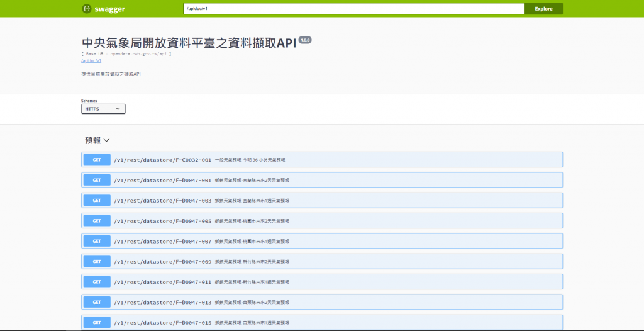
Task: Click GET badge for F-D0047-005
Action: click(97, 221)
